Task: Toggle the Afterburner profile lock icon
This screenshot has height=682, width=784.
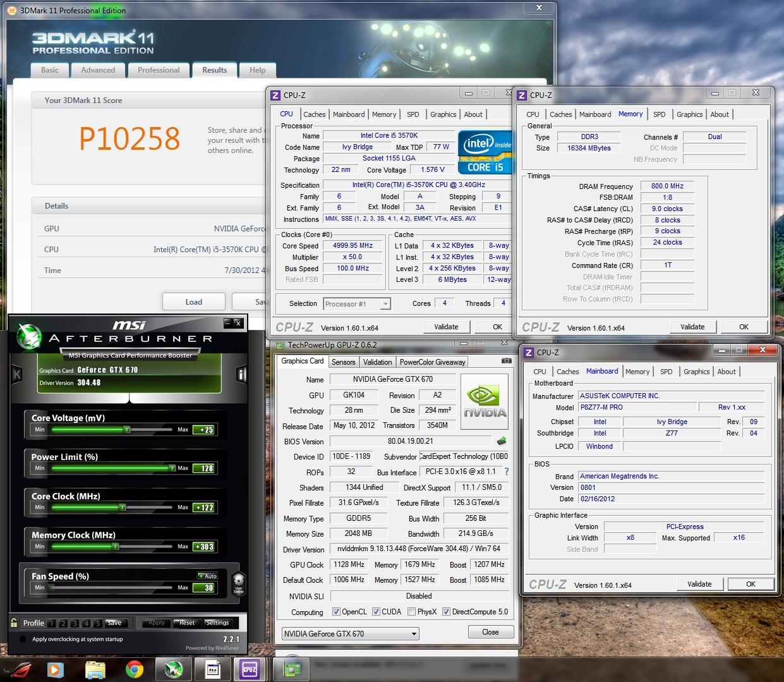Action: [x=14, y=623]
